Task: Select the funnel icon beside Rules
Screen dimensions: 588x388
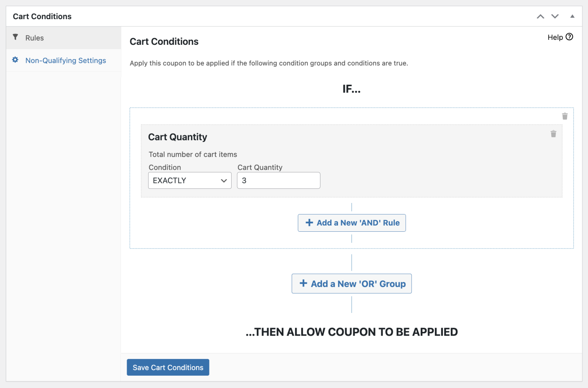Action: [15, 37]
